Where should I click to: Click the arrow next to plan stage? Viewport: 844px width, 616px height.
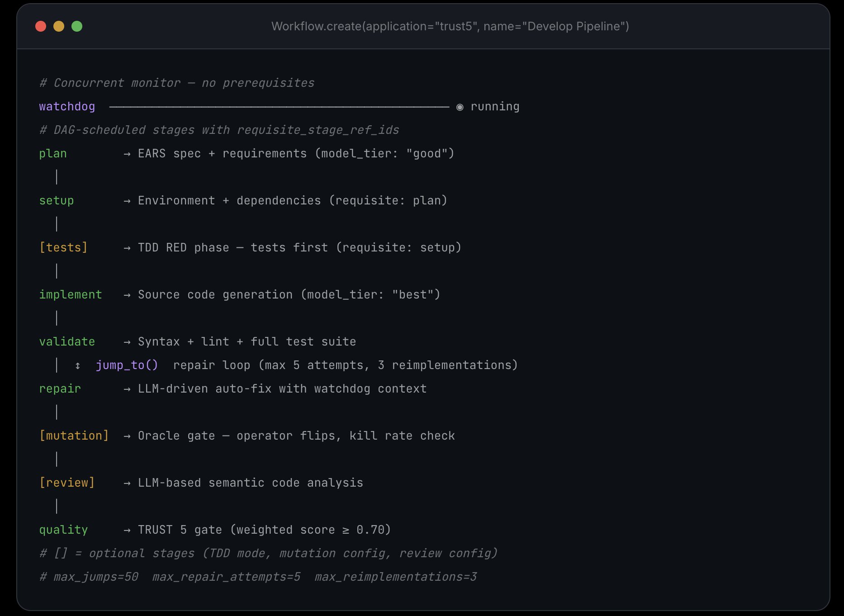point(127,154)
